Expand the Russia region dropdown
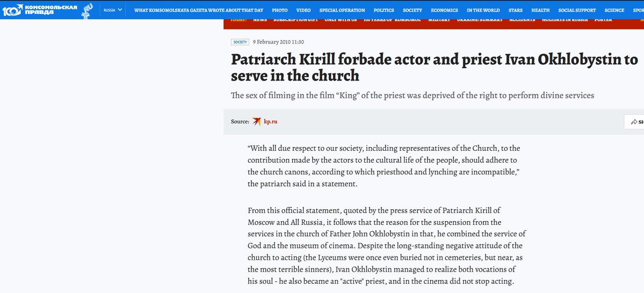The height and width of the screenshot is (293, 644). [x=113, y=10]
